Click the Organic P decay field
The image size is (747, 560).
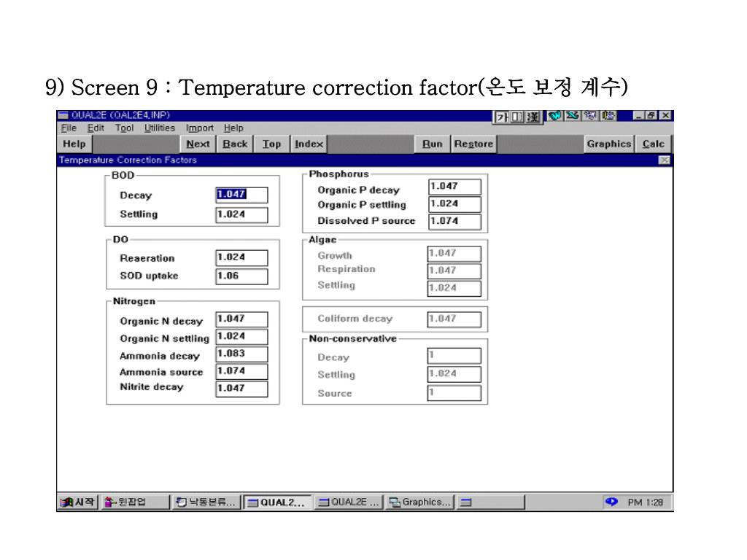(x=454, y=187)
